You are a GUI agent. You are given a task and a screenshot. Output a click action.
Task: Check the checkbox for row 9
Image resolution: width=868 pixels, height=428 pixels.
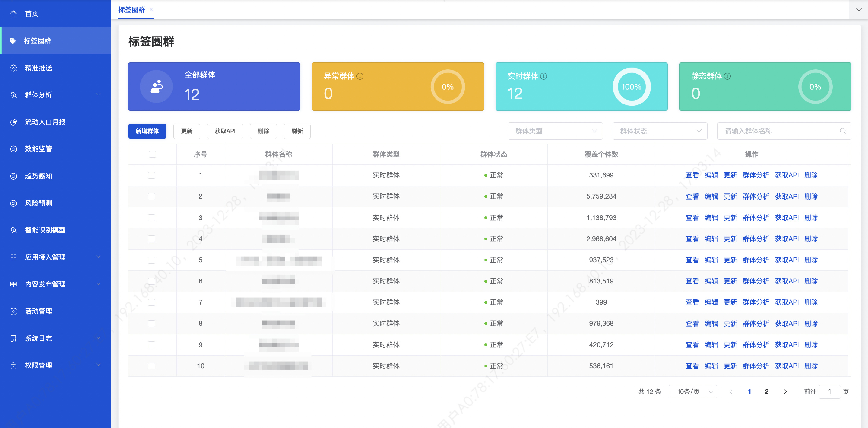point(152,345)
